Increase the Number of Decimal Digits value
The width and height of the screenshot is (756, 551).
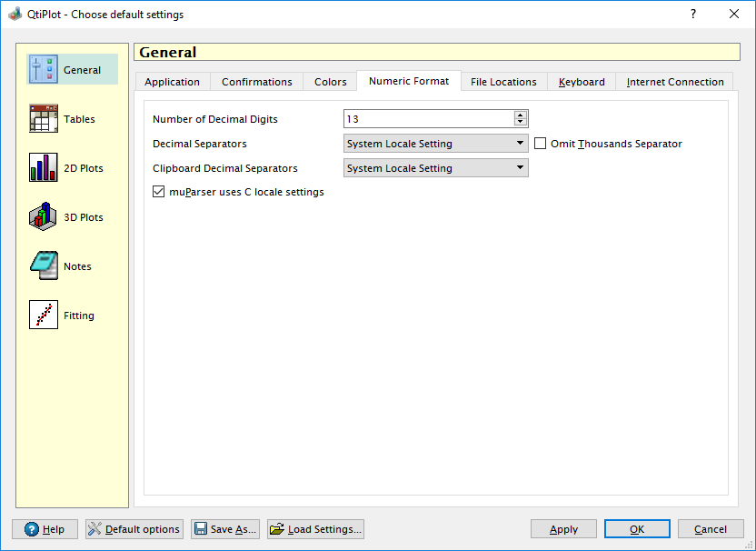click(521, 115)
